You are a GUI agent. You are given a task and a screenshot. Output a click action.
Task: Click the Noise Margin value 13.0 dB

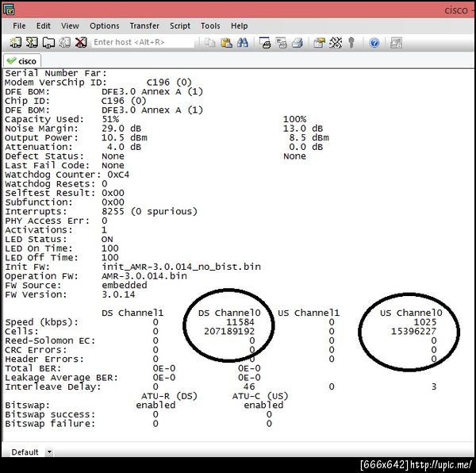point(303,129)
